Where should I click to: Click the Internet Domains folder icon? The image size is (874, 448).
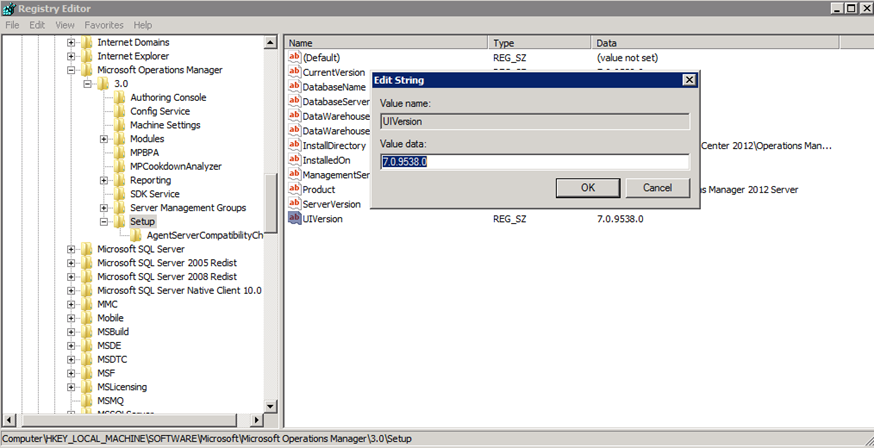(86, 42)
